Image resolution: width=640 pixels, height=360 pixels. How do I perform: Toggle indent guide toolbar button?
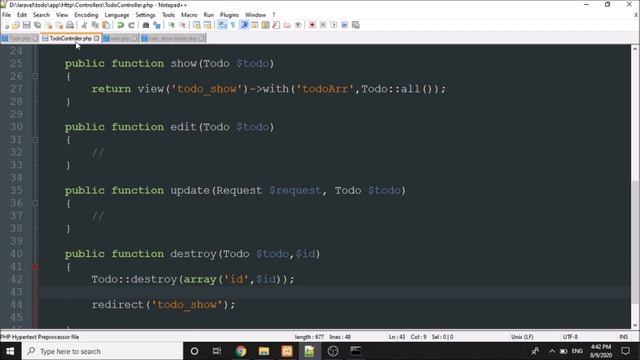[x=244, y=25]
